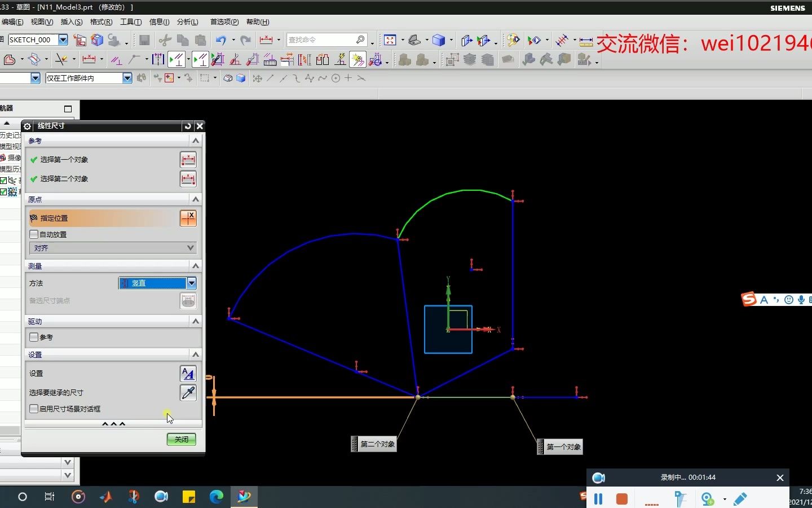Open the 插入 menu

(x=70, y=22)
